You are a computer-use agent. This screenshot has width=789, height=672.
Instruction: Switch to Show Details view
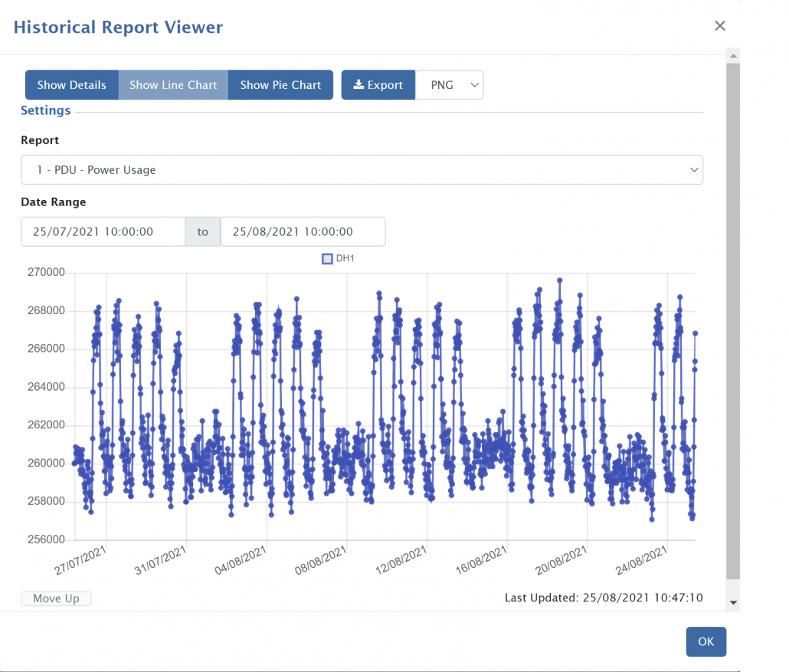71,85
